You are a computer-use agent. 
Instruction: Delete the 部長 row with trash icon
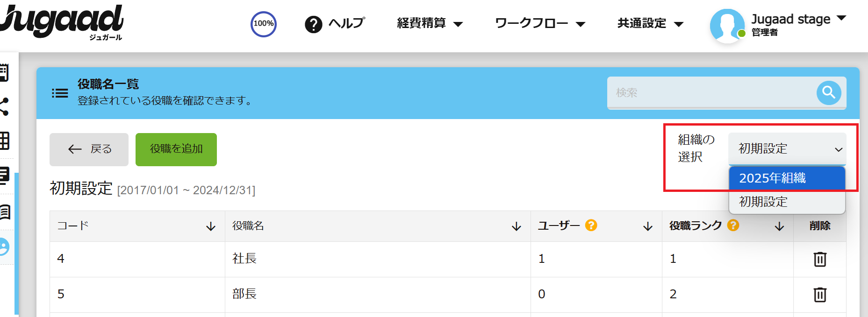pyautogui.click(x=820, y=295)
